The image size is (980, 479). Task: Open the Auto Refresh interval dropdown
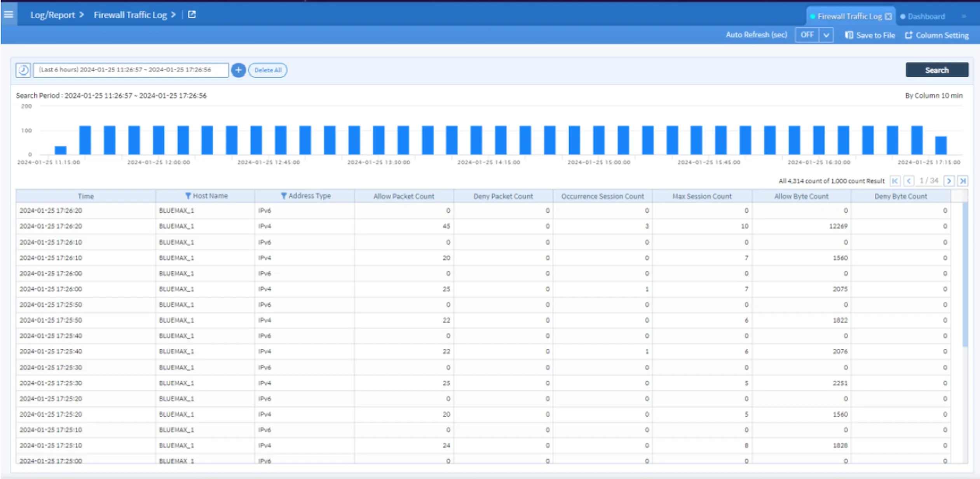(827, 35)
